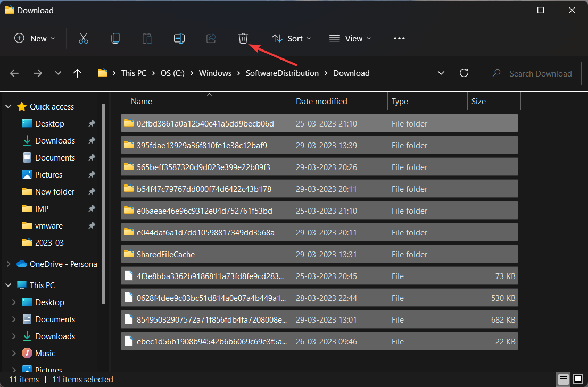
Task: Click the 28-03-2023 22:44 date cell
Action: 326,298
